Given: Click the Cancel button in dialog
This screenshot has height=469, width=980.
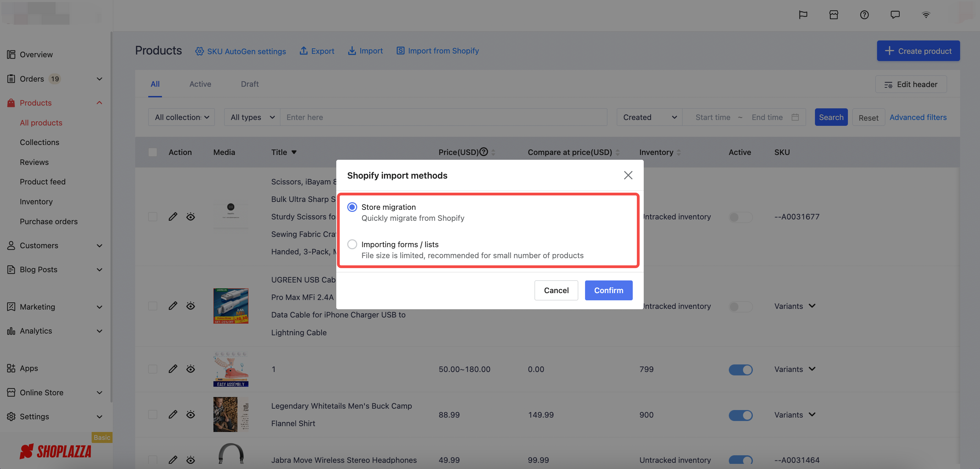Looking at the screenshot, I should pyautogui.click(x=556, y=290).
